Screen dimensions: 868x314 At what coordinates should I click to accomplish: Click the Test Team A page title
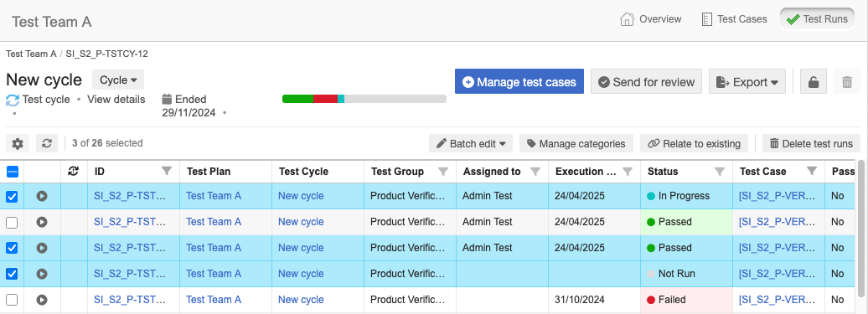pyautogui.click(x=51, y=22)
